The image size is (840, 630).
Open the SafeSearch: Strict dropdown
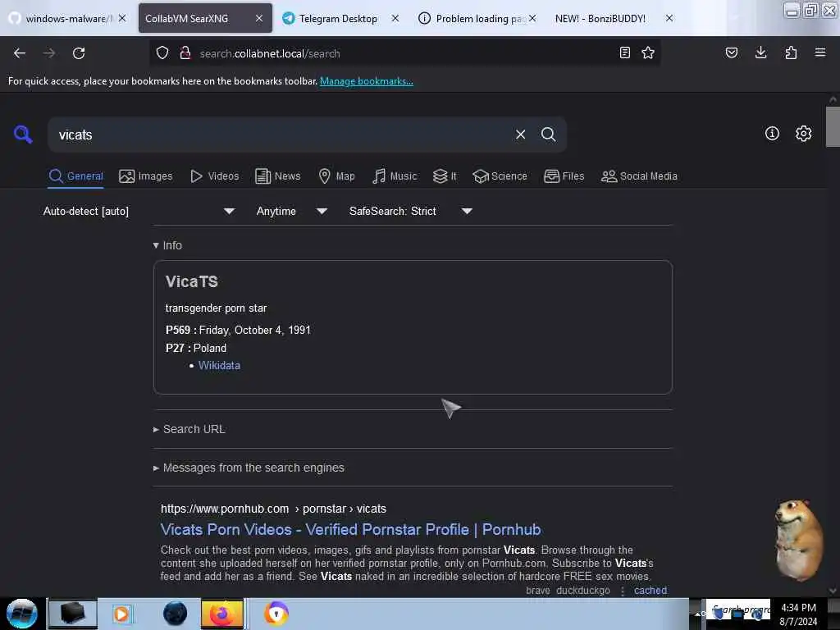coord(410,211)
